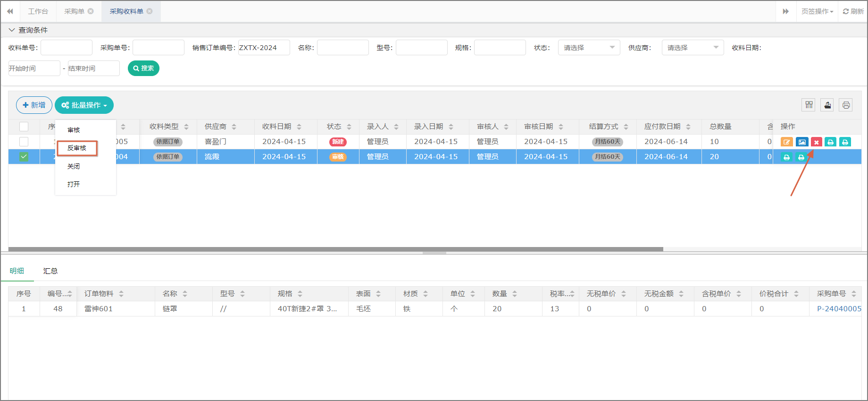868x401 pixels.
Task: Close the 采购收料单 tab with its x icon
Action: tap(150, 11)
